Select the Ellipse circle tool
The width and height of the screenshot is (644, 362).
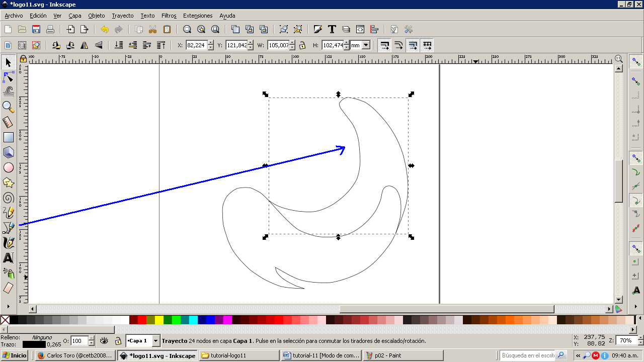click(x=8, y=167)
